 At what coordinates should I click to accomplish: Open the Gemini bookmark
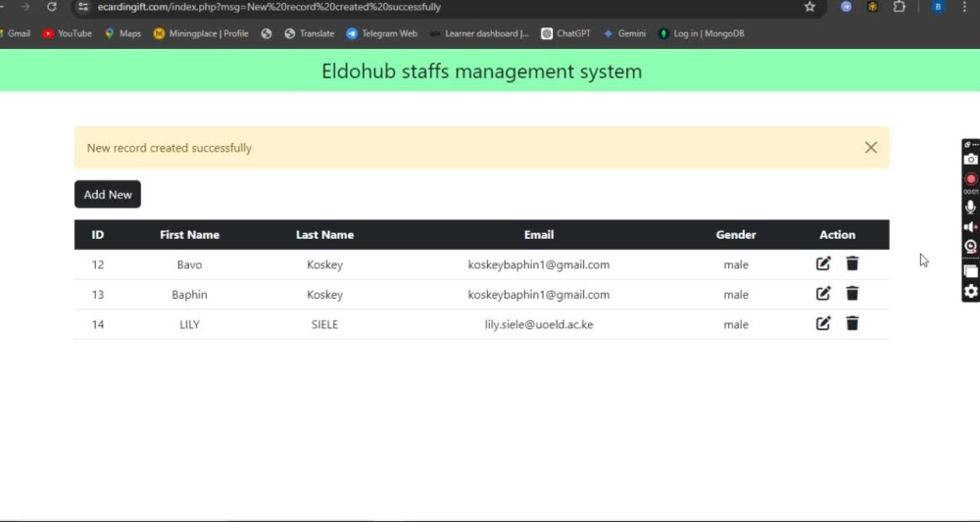click(x=624, y=33)
